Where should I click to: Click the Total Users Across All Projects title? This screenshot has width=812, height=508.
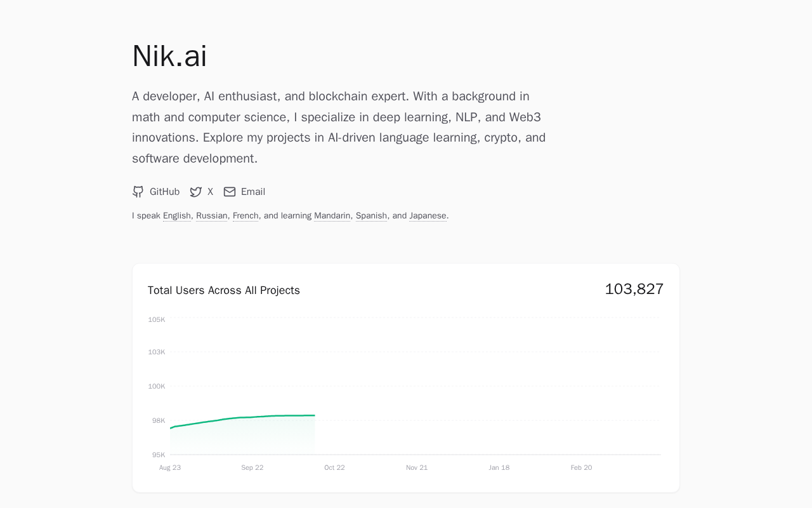[224, 290]
